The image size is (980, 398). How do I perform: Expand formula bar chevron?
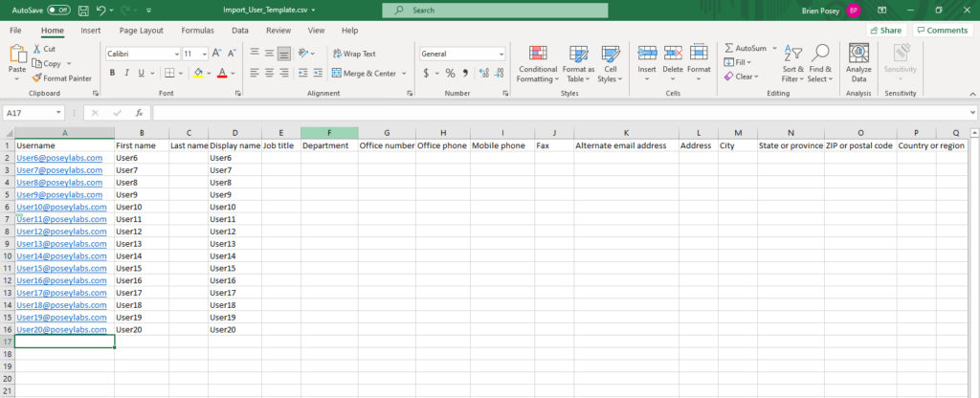click(973, 113)
